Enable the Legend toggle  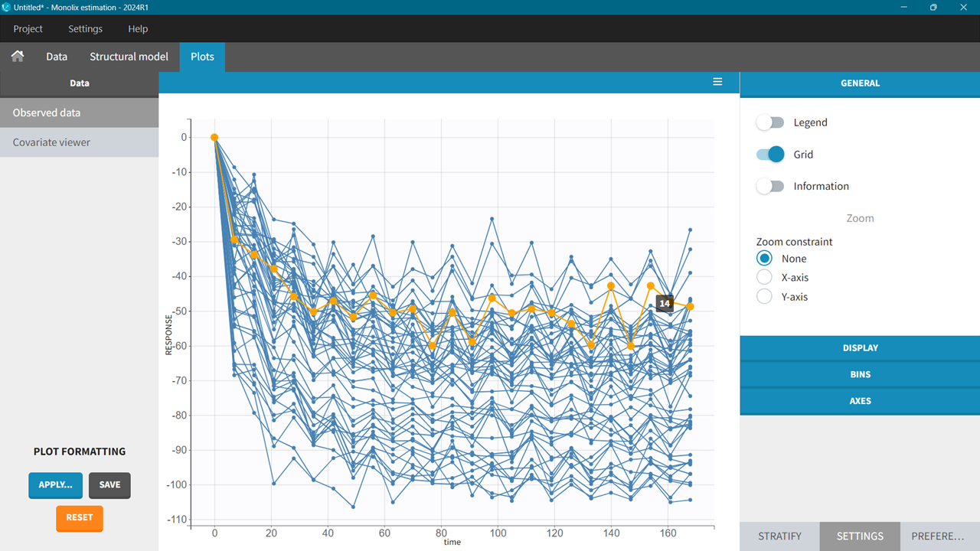[x=769, y=122]
